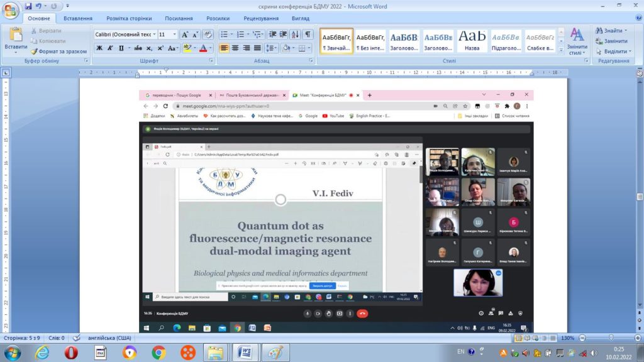The height and width of the screenshot is (362, 644).
Task: Open the font size dropdown
Action: click(x=174, y=35)
